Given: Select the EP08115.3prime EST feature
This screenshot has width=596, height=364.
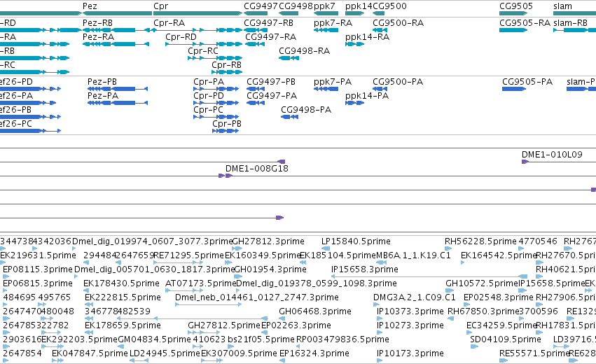Looking at the screenshot, I should point(6,276).
